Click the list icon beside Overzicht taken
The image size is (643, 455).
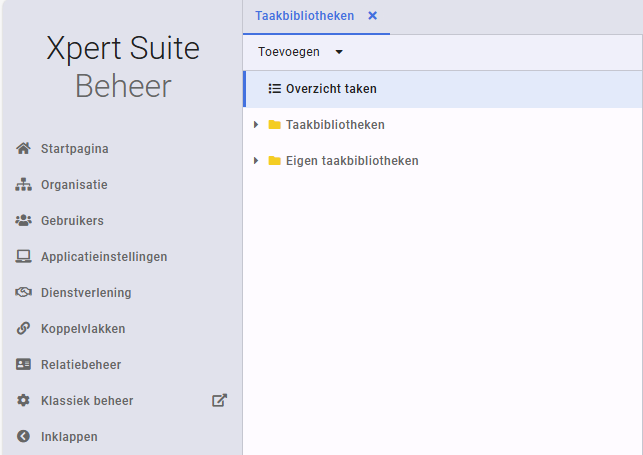(x=274, y=89)
